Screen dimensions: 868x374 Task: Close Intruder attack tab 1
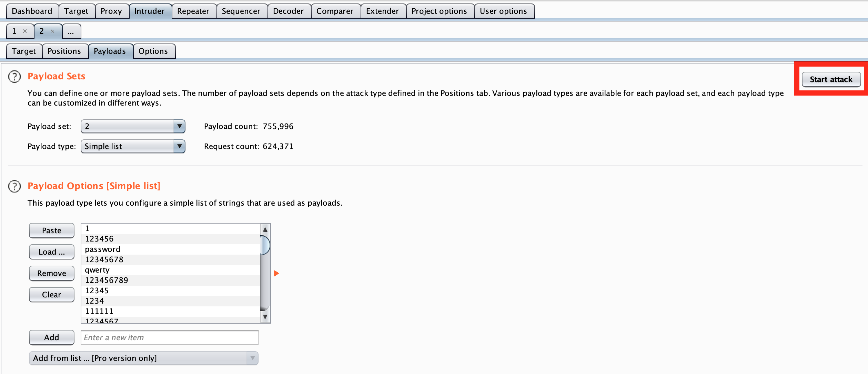(25, 31)
